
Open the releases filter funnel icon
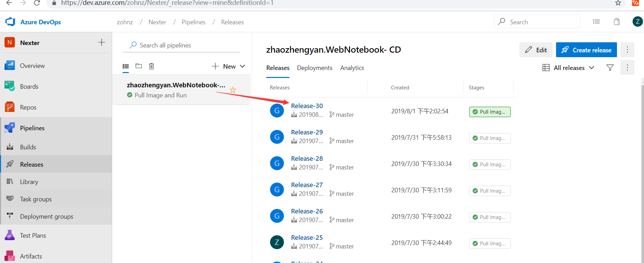[610, 68]
